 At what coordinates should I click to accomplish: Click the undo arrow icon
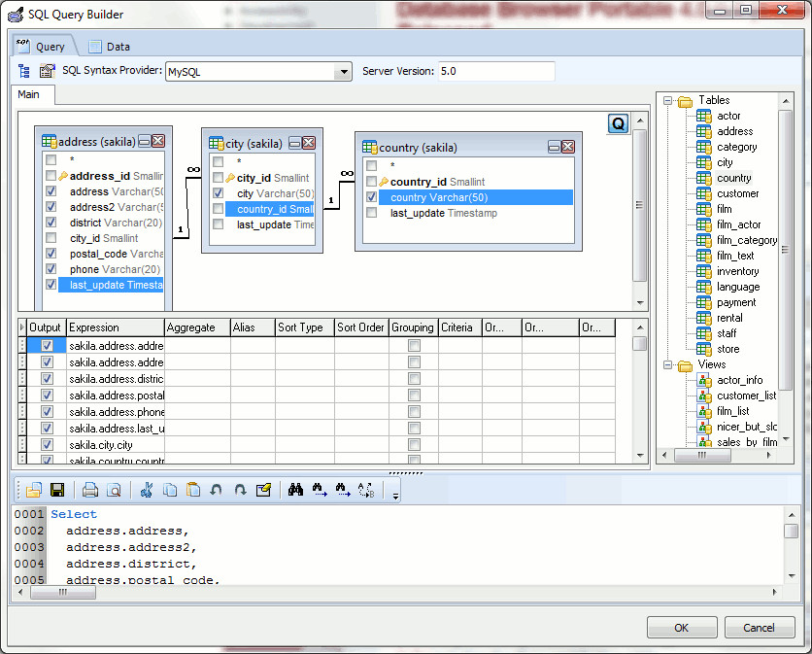pyautogui.click(x=217, y=490)
